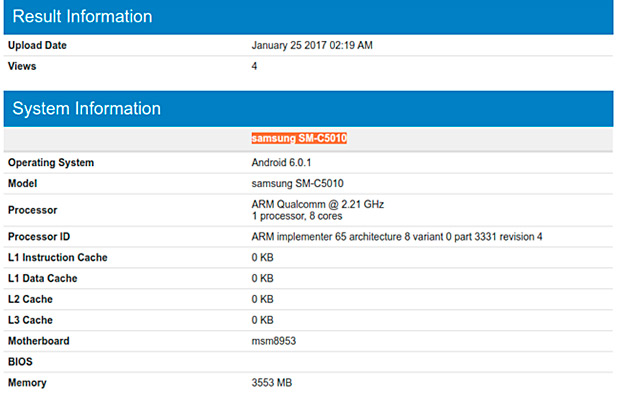
Task: Click the Result Information header
Action: [x=82, y=17]
